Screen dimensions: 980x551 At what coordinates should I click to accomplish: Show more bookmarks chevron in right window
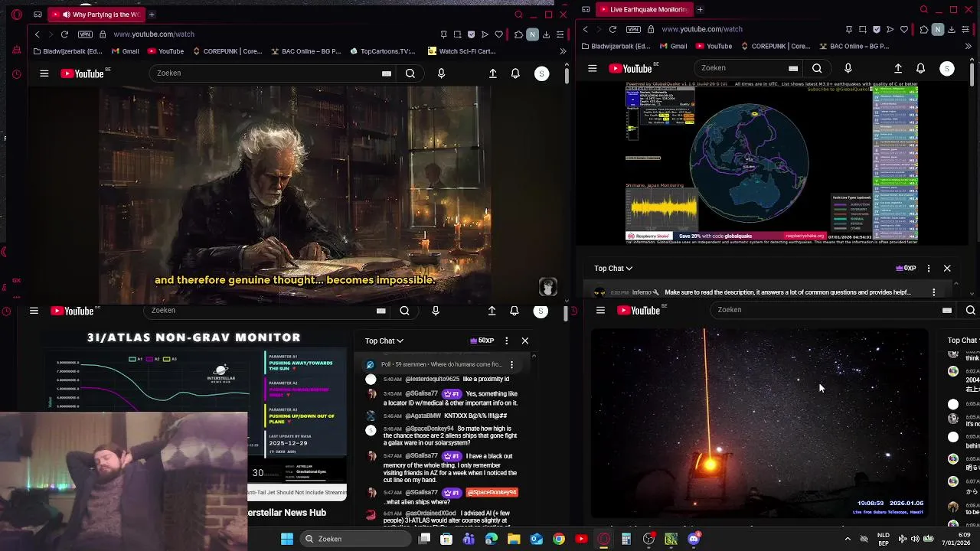(968, 46)
